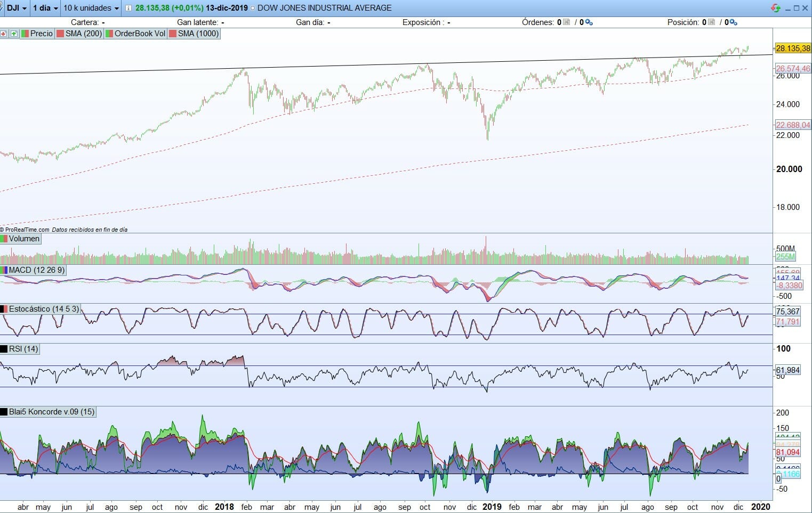Screen dimensions: 812x513
Task: Click the MACD value tag -8,3380
Action: 789,286
